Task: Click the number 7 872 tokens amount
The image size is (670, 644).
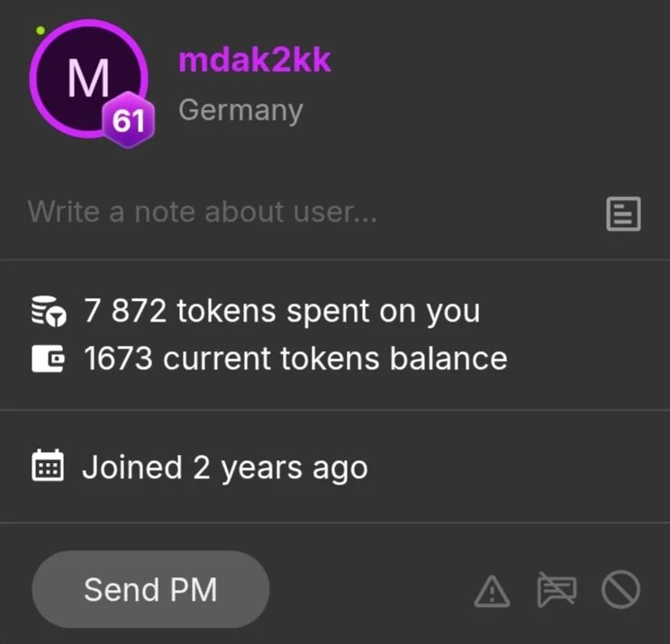Action: coord(124,311)
